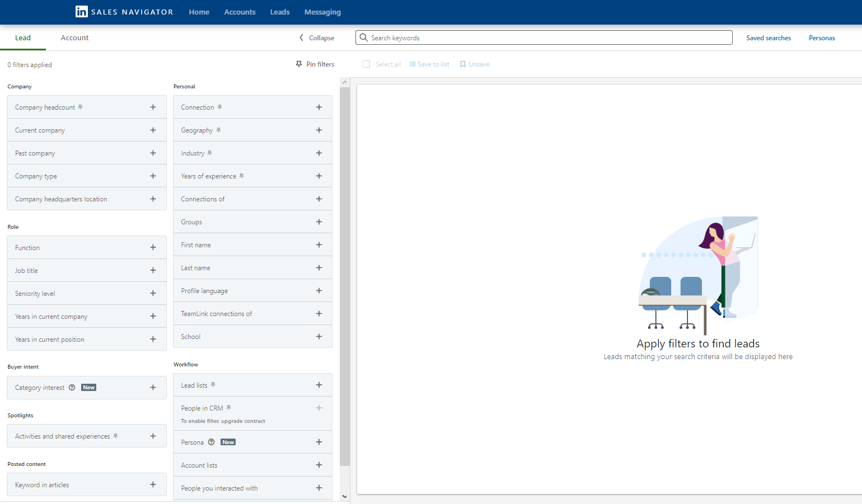Viewport: 862px width, 504px height.
Task: Open the Home menu item
Action: coord(199,12)
